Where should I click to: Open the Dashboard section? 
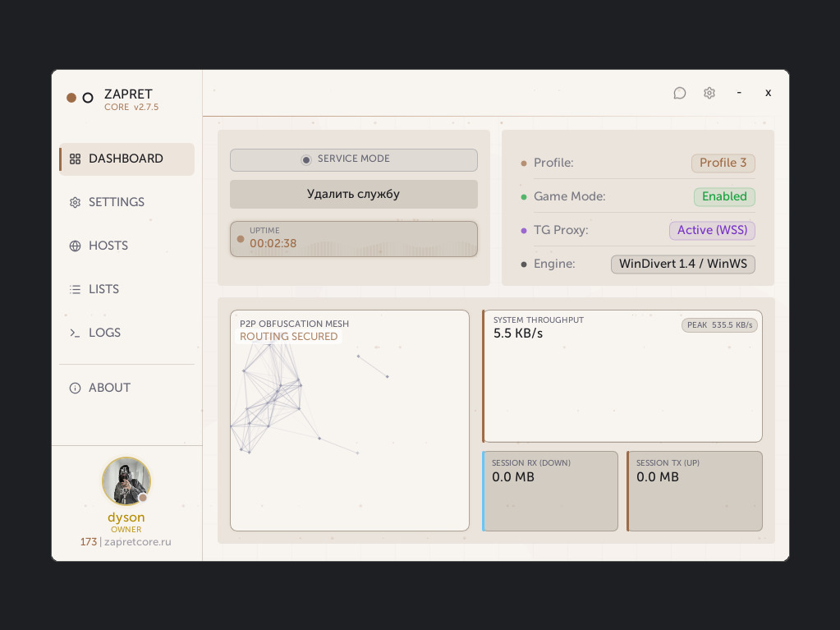127,159
